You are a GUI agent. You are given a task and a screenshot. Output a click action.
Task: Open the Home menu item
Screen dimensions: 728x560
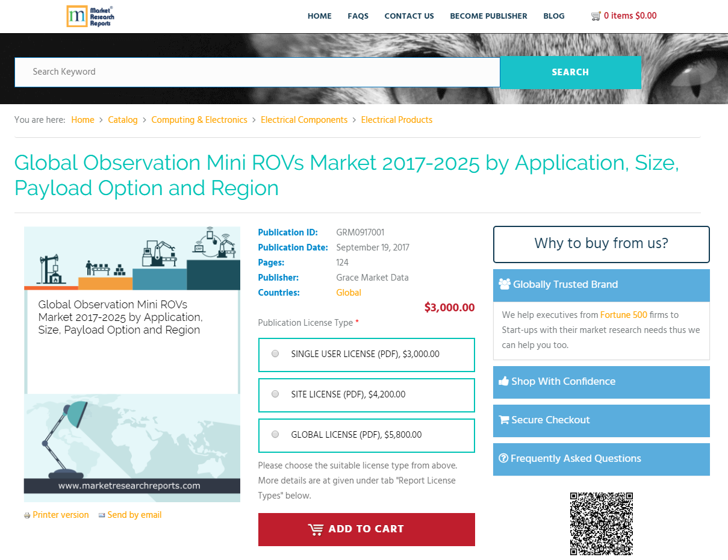(x=320, y=16)
